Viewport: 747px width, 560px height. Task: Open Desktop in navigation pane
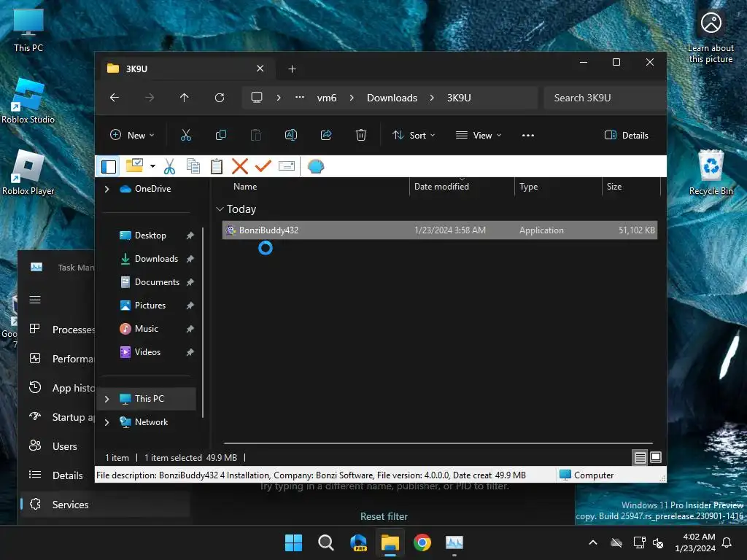click(x=150, y=236)
